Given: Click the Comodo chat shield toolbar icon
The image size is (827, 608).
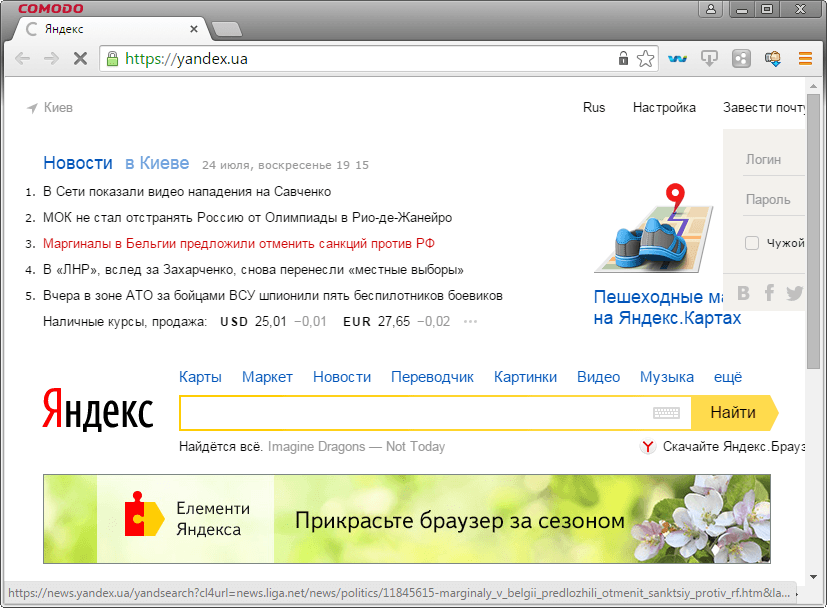Looking at the screenshot, I should (773, 59).
